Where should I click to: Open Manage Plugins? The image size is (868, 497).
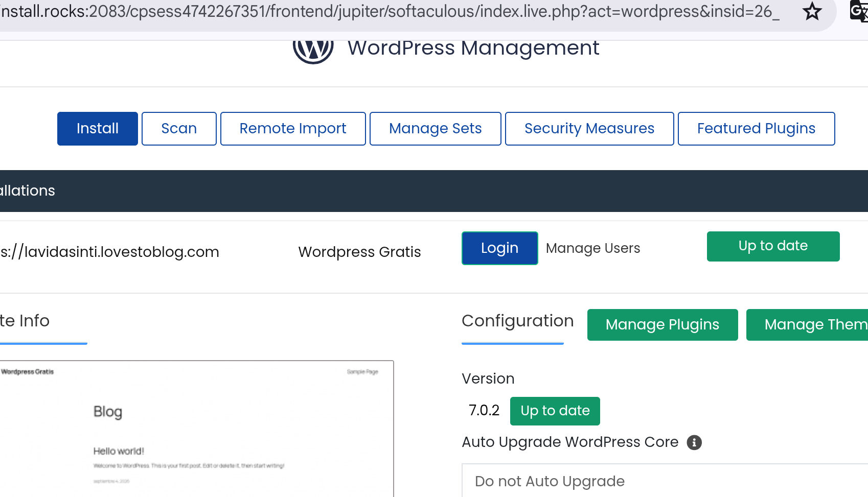coord(663,325)
